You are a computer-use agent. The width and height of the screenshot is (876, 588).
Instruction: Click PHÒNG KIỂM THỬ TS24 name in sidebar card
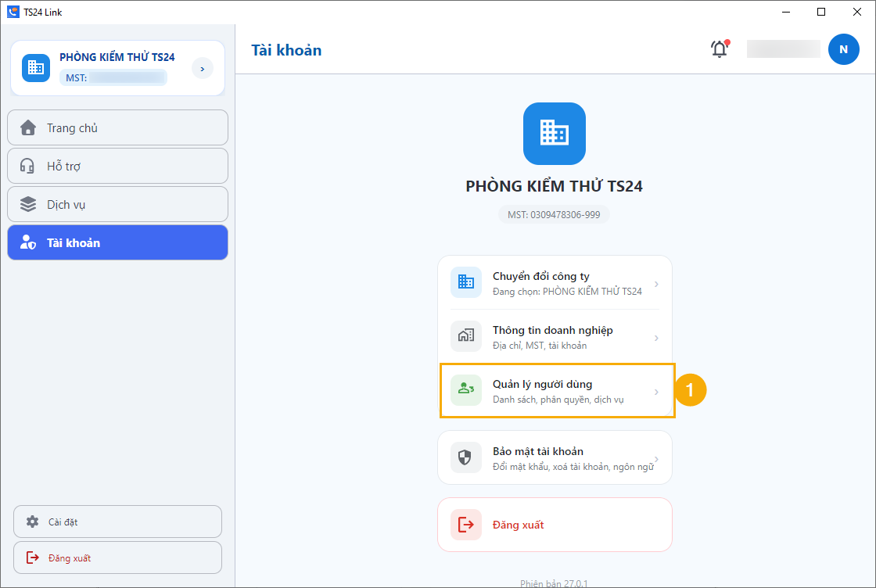117,57
